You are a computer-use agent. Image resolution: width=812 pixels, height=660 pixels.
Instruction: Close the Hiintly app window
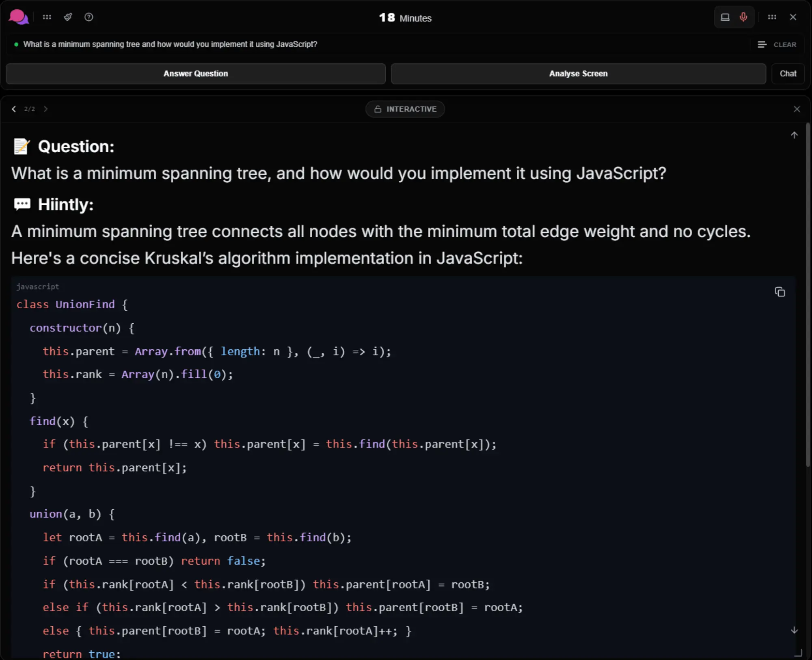[793, 17]
